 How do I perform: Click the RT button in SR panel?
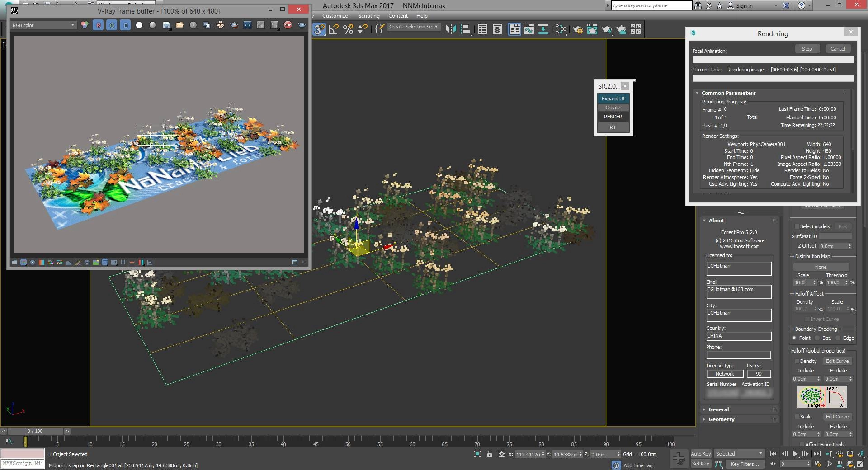coord(613,127)
